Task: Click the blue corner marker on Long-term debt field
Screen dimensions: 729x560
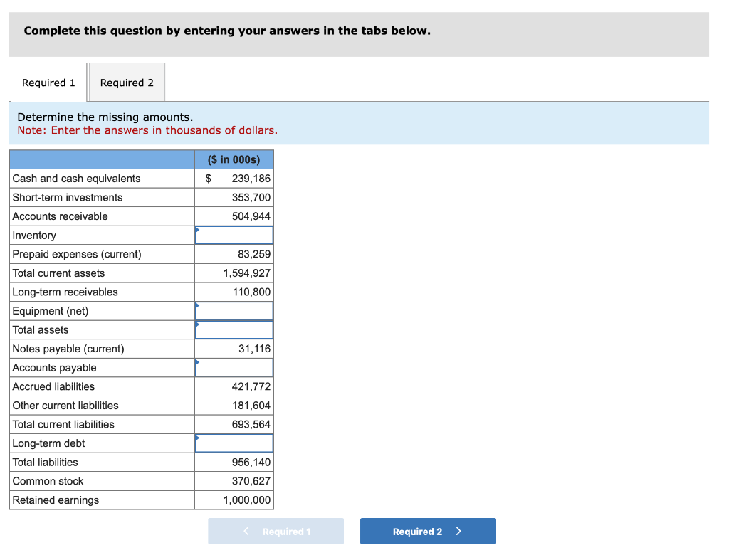Action: click(x=198, y=437)
